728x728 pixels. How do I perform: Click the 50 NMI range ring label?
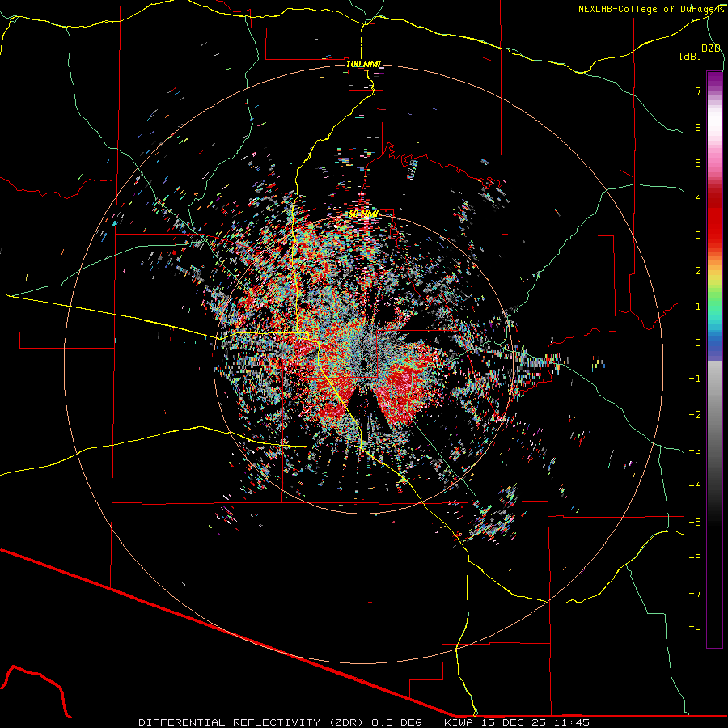coord(363,214)
